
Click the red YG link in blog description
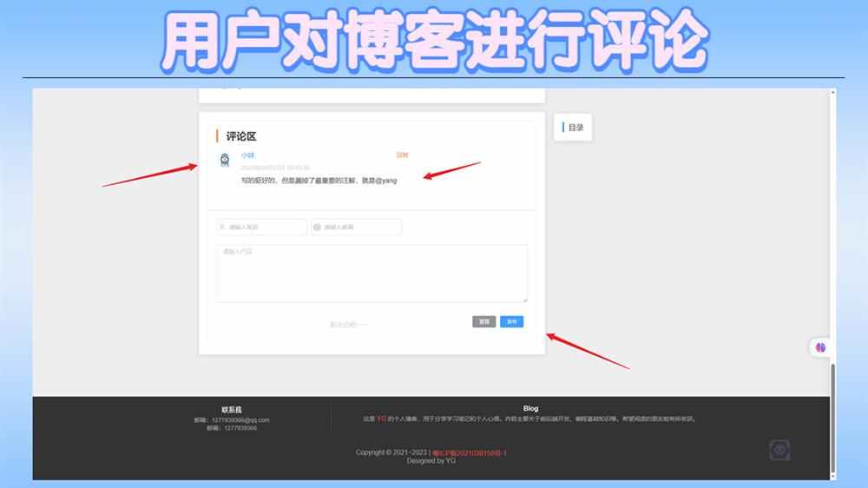click(381, 419)
